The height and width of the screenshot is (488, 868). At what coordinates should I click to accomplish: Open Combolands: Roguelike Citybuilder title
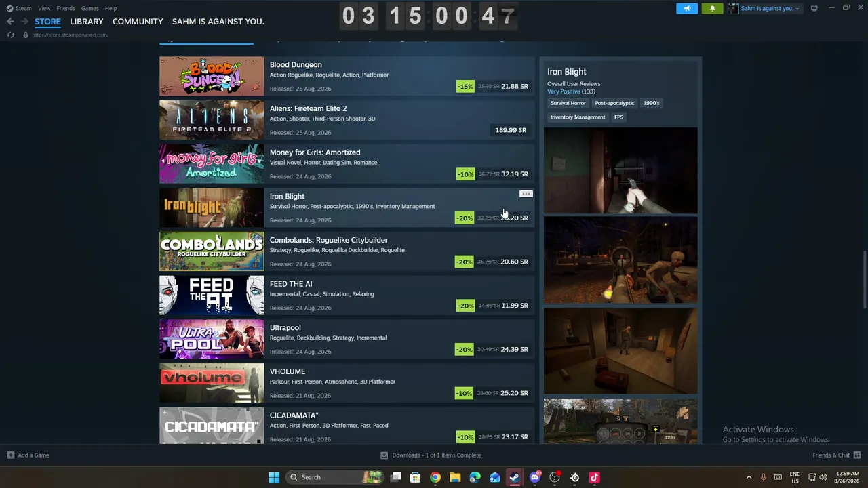coord(329,240)
